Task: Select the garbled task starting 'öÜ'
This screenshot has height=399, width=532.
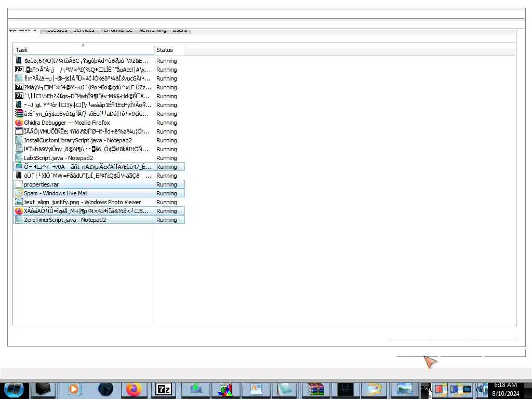Action: tap(99, 176)
